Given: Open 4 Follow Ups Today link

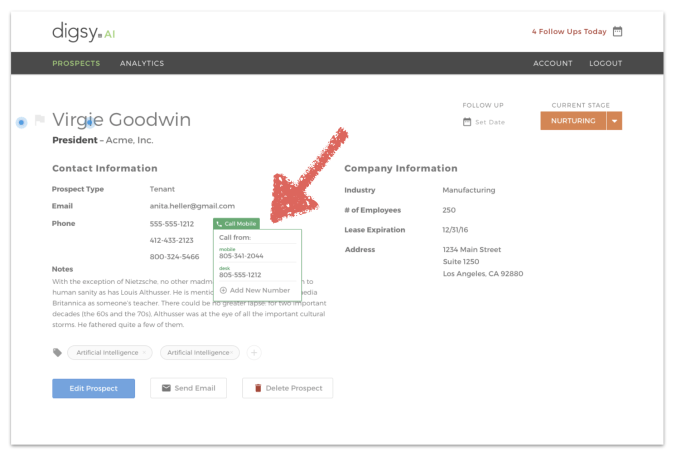Looking at the screenshot, I should click(568, 31).
